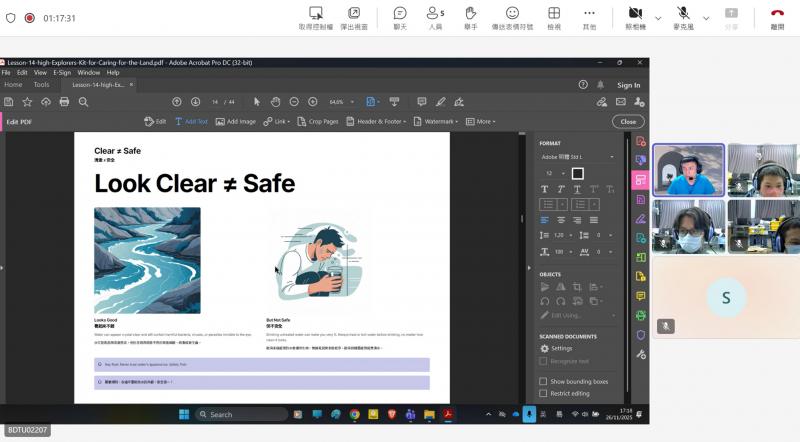Select the hand pan tool
This screenshot has height=442, width=800.
pos(275,102)
